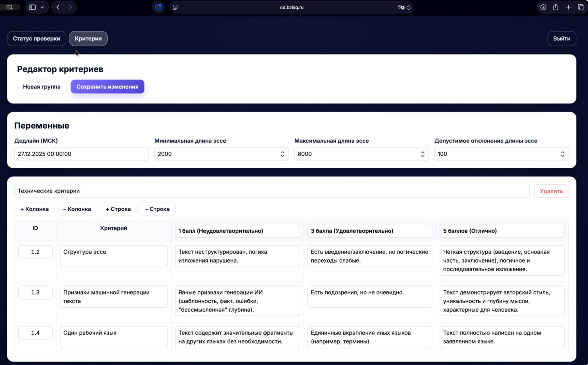
Task: Click the Дедлайн (МСК) date field
Action: pos(82,154)
